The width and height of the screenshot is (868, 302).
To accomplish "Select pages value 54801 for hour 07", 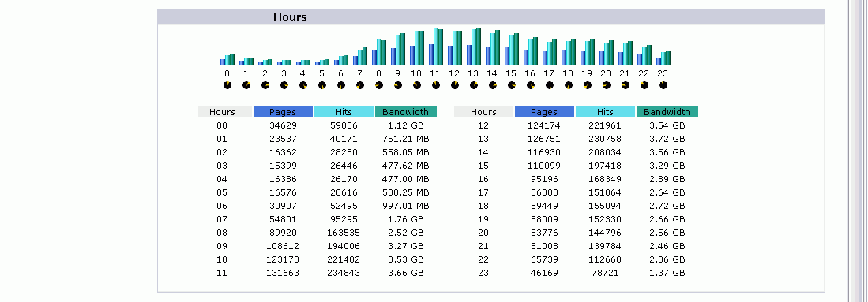I will point(283,219).
